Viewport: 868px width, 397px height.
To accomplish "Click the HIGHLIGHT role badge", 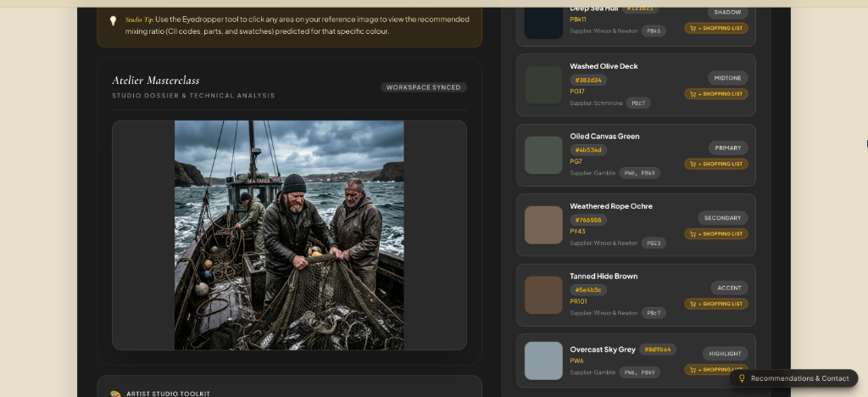I will (x=726, y=353).
